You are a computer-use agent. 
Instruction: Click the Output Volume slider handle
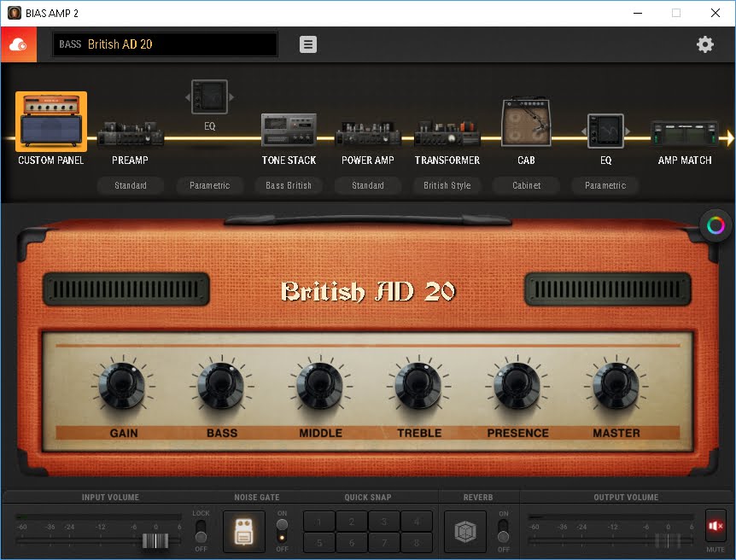668,540
